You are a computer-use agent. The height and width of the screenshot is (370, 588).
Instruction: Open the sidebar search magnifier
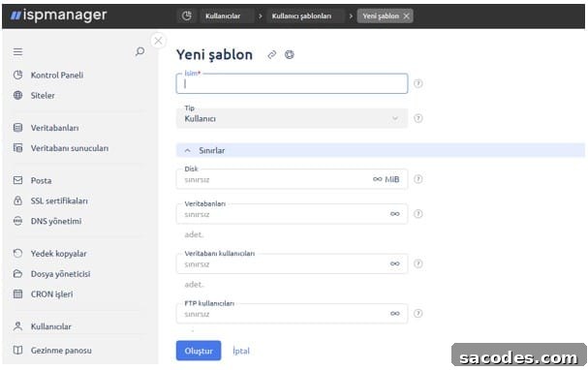pyautogui.click(x=139, y=51)
